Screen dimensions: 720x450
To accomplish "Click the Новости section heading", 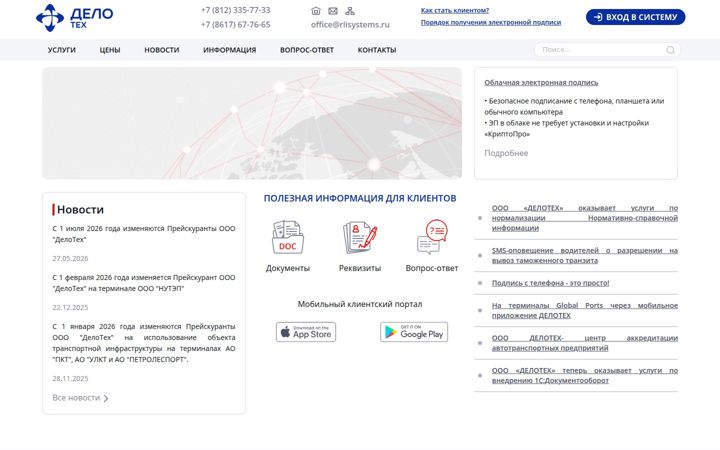I will click(x=80, y=210).
